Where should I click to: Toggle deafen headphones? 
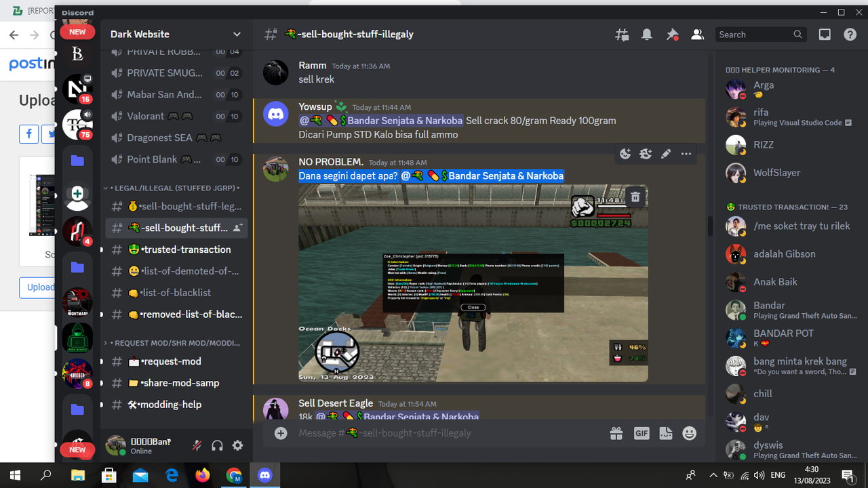[217, 445]
